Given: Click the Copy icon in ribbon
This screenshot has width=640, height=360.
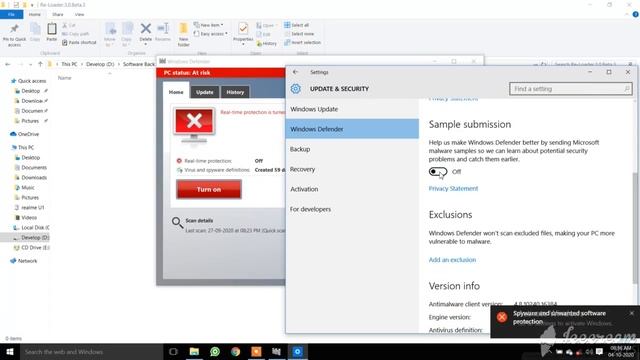Looking at the screenshot, I should click(35, 32).
